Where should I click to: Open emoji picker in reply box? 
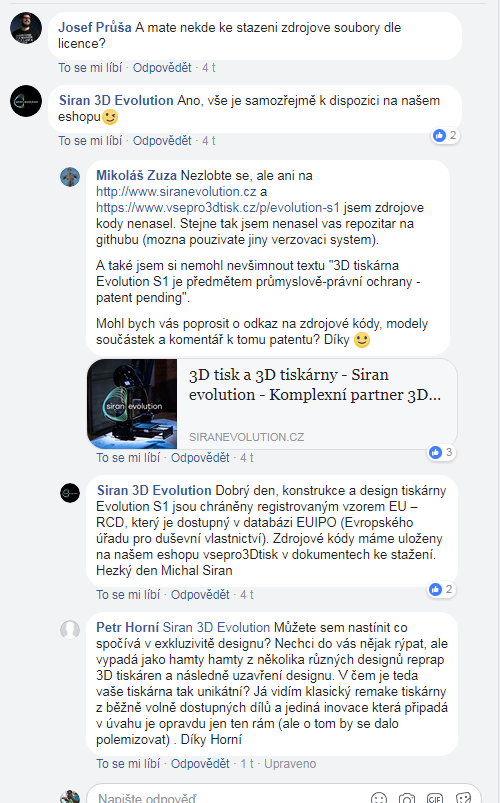point(379,798)
